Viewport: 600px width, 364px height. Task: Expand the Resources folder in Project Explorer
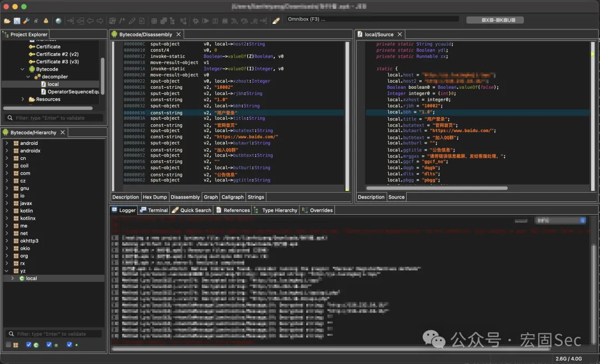[23, 99]
